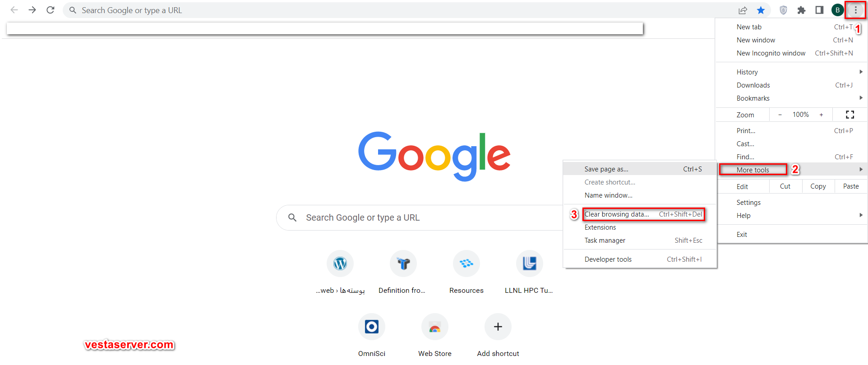Increase zoom with the plus button
The width and height of the screenshot is (868, 365).
821,115
